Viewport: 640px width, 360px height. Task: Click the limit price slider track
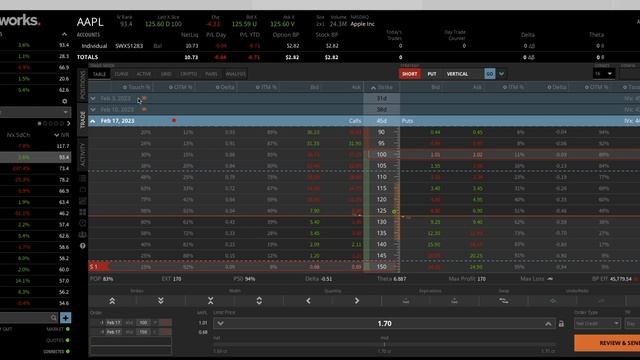[384, 344]
